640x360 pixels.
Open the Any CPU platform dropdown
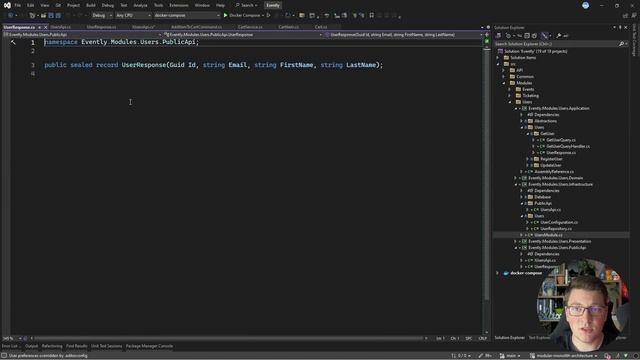[133, 15]
